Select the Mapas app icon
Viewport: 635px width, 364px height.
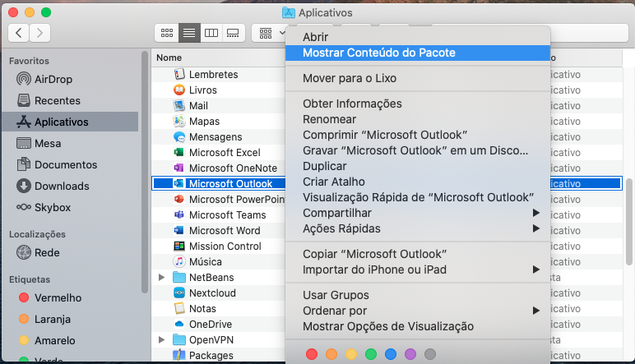179,122
